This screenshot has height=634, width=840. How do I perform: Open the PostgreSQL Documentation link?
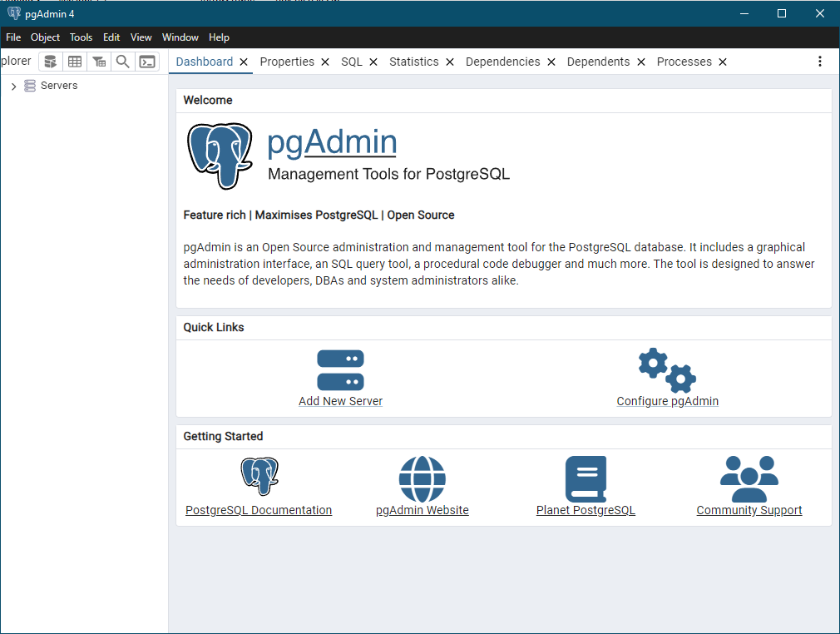pyautogui.click(x=259, y=510)
